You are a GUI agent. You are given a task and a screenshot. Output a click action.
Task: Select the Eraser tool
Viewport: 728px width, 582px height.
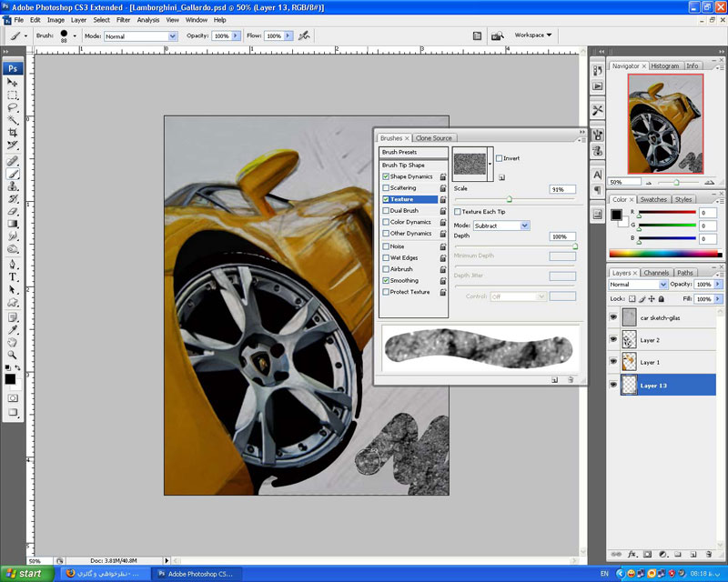pyautogui.click(x=13, y=212)
